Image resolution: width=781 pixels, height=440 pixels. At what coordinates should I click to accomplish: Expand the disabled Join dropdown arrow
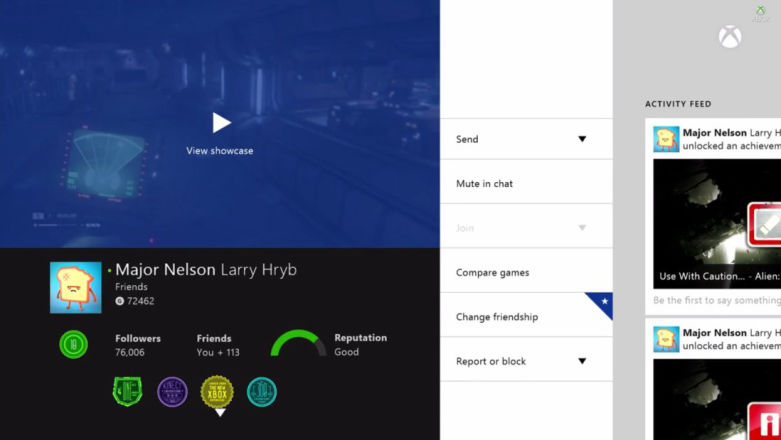(582, 228)
